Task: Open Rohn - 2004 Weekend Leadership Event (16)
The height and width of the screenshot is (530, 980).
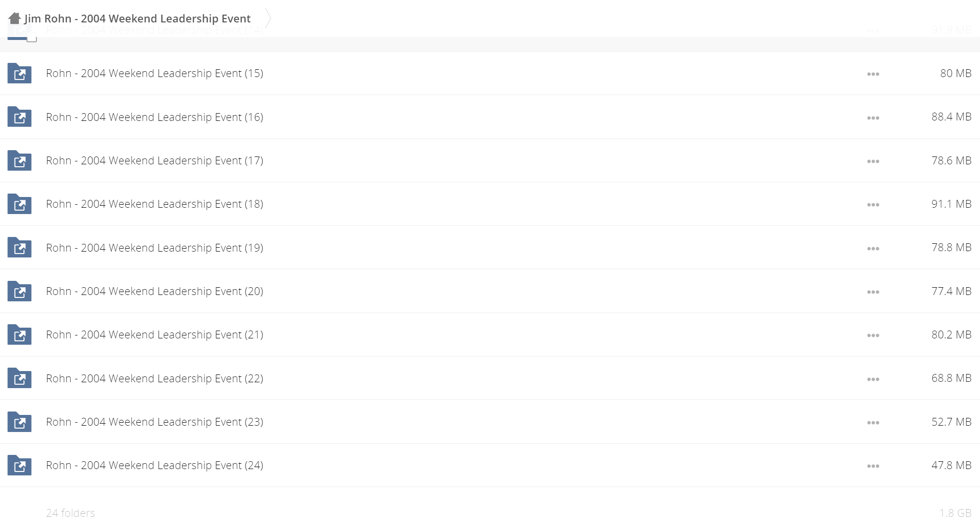Action: pos(154,117)
